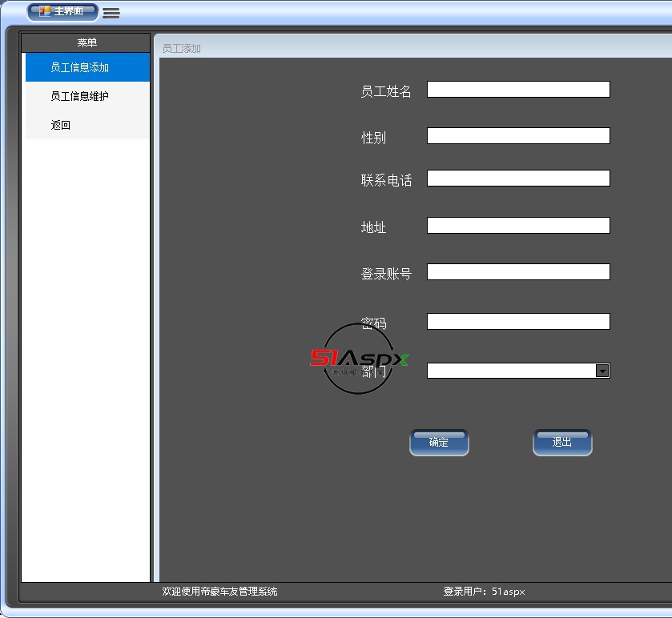This screenshot has height=618, width=672.
Task: Choose 返回 in the sidebar menu
Action: [87, 125]
